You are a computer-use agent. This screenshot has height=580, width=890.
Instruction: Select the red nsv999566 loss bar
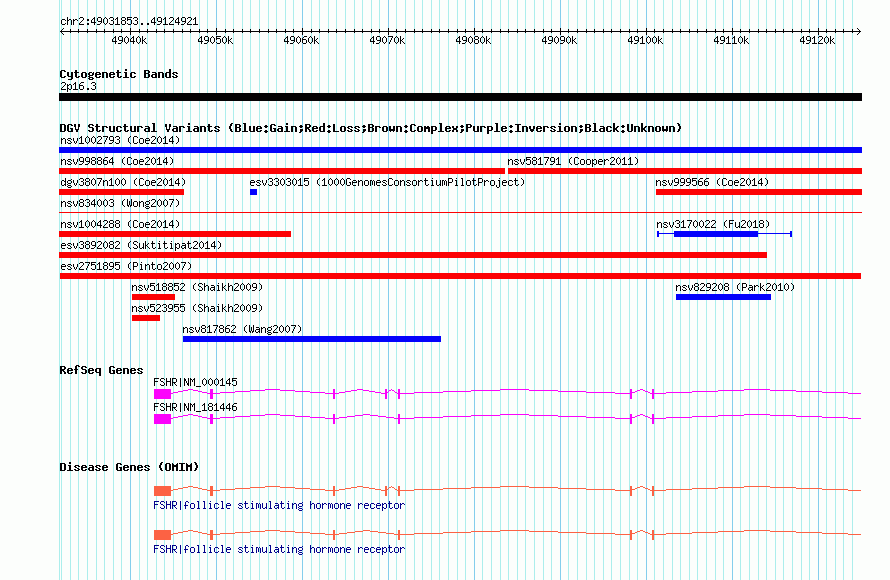point(759,192)
